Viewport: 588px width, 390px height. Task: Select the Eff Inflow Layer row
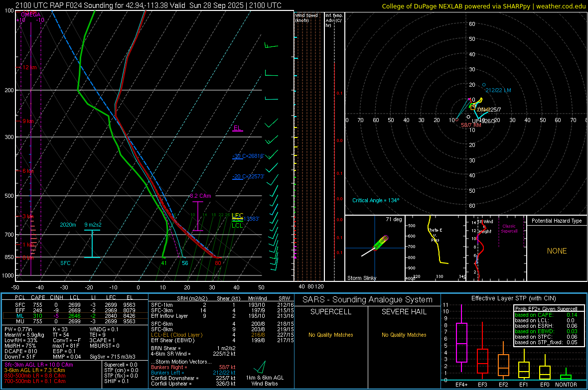tap(222, 316)
